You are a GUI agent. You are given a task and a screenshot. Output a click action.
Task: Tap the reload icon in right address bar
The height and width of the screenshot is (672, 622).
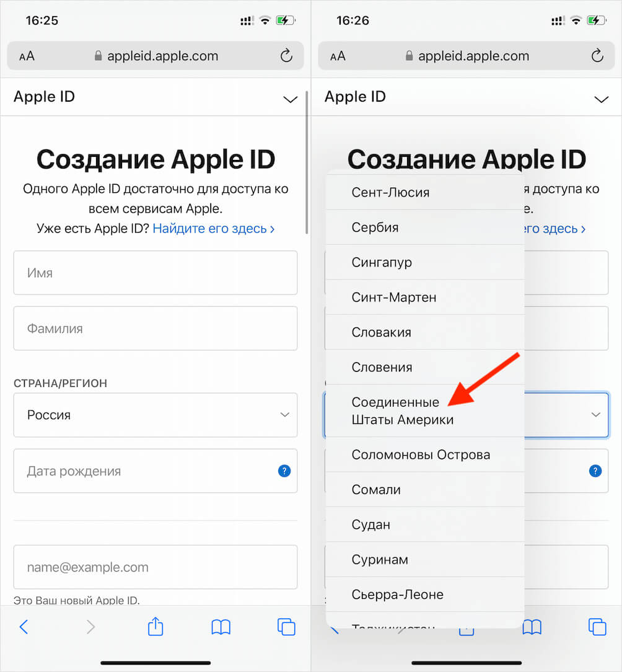tap(597, 56)
